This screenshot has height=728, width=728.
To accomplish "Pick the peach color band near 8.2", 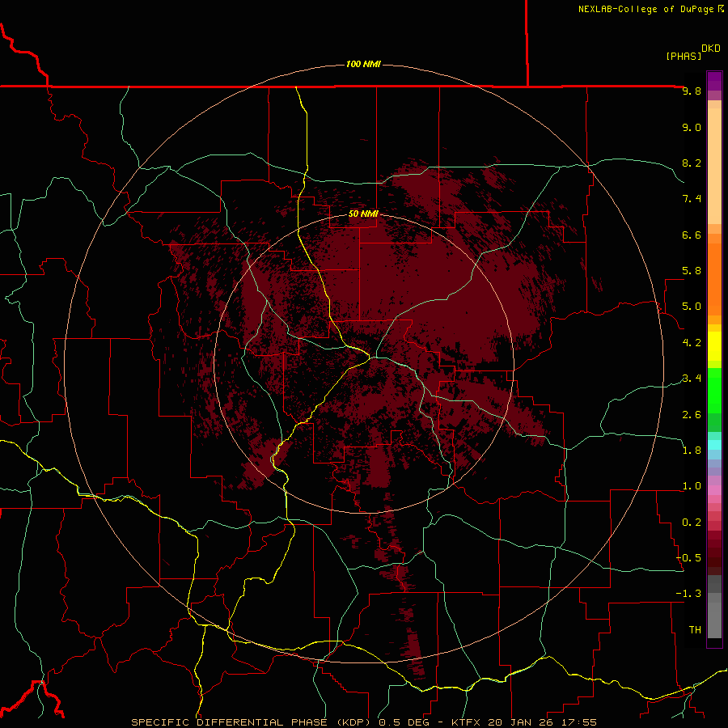I will pos(714,166).
